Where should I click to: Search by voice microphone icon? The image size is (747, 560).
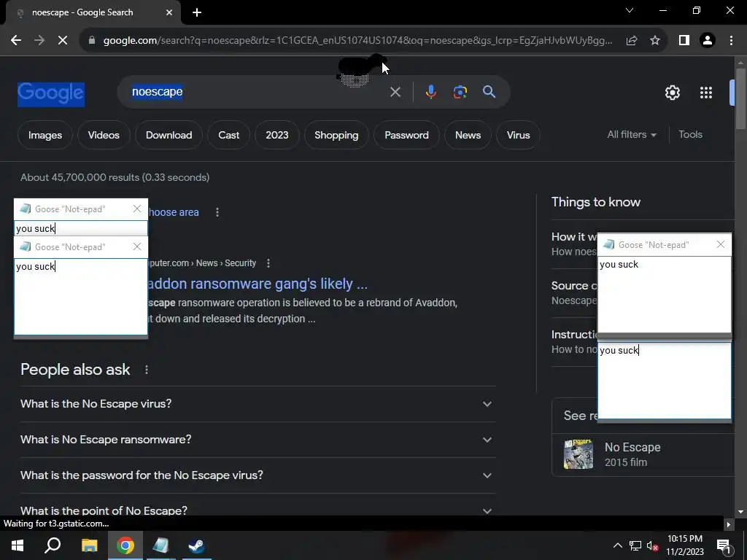click(430, 92)
